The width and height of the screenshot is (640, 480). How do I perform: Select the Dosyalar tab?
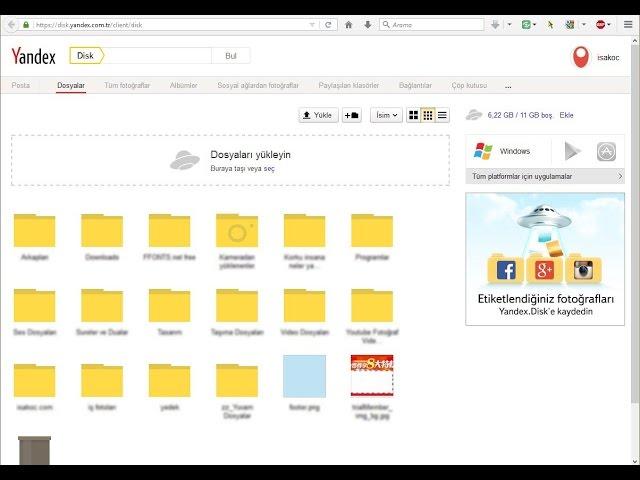(x=71, y=85)
